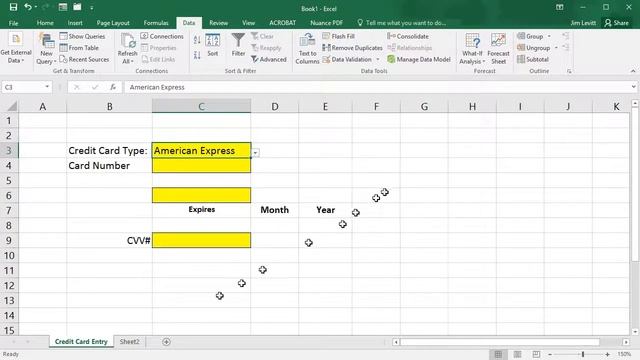Image resolution: width=640 pixels, height=360 pixels.
Task: Click the zoom slider handle
Action: click(x=583, y=354)
